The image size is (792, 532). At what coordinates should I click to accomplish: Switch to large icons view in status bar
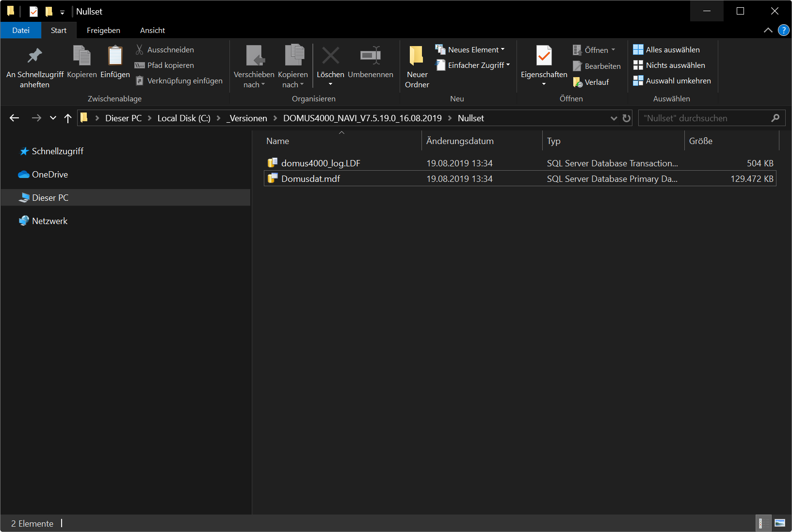click(780, 523)
